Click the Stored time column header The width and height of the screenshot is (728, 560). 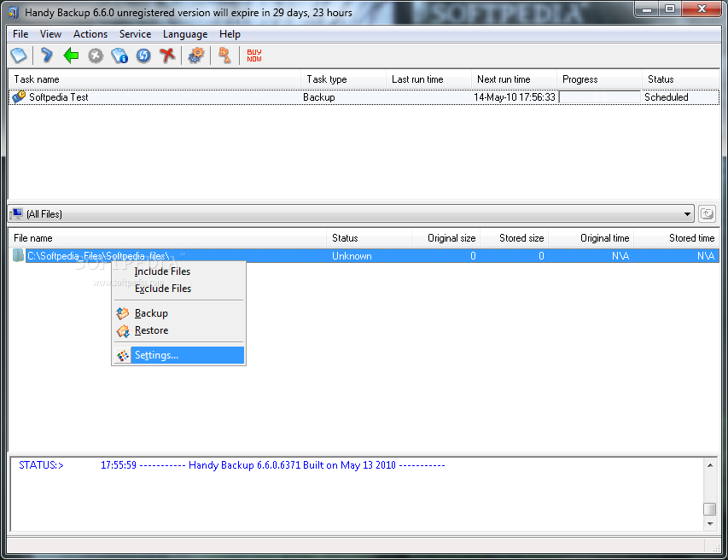(x=677, y=238)
